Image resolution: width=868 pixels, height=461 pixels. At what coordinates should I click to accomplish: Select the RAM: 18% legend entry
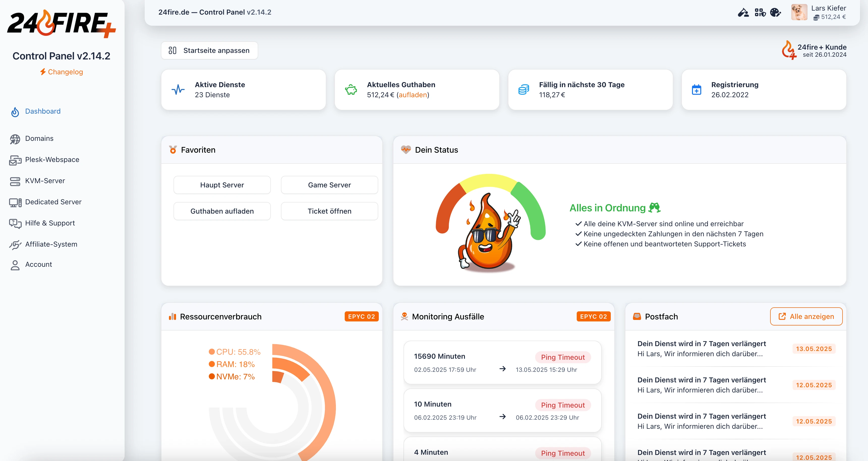tap(232, 365)
